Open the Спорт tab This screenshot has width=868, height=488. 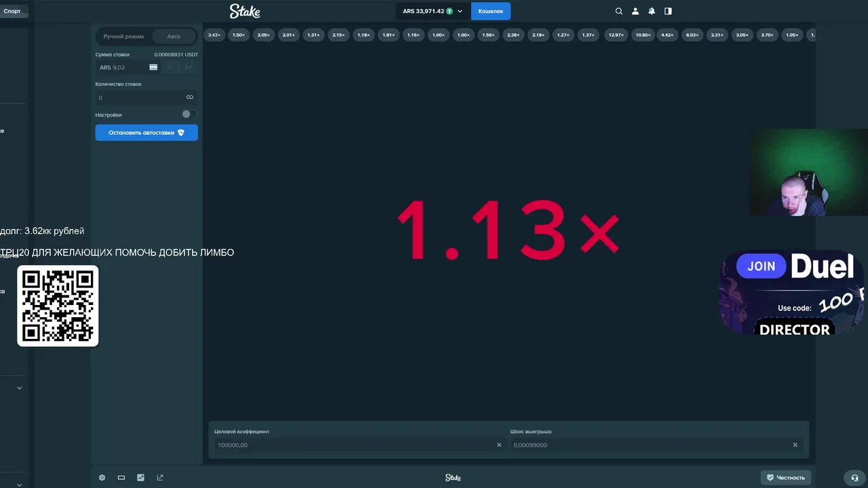[x=12, y=11]
